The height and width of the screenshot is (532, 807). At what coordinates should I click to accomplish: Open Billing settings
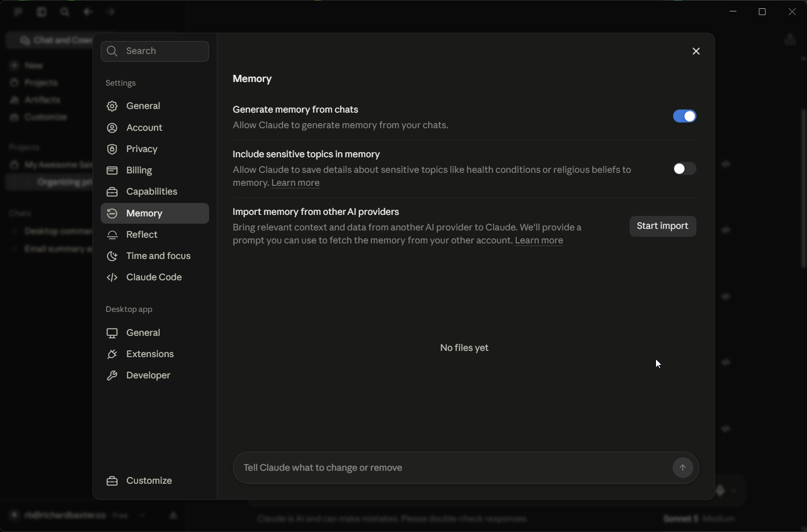(155, 170)
